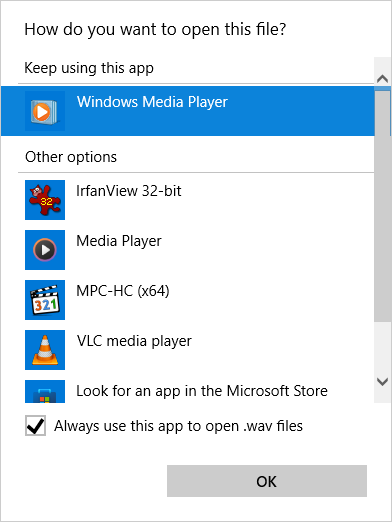This screenshot has width=392, height=522.
Task: Click the gray scrollbar thumb of the app list
Action: [x=382, y=205]
